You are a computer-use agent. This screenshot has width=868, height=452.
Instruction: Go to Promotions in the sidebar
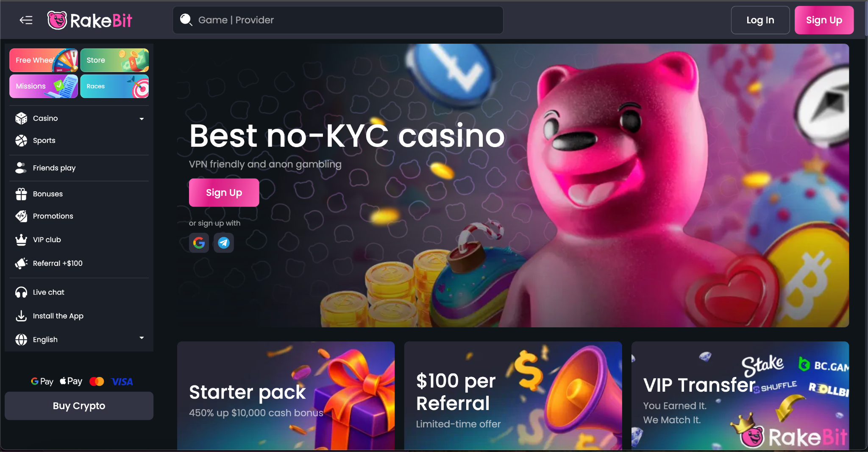[79, 216]
